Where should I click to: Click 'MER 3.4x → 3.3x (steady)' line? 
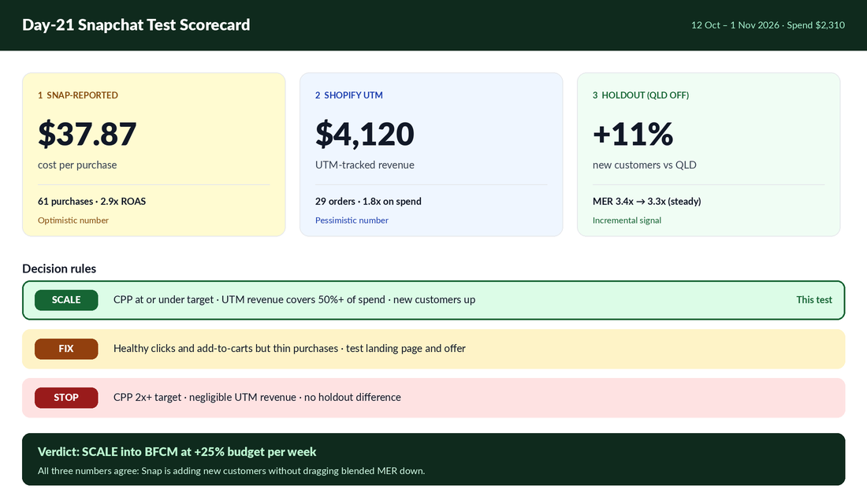tap(647, 201)
